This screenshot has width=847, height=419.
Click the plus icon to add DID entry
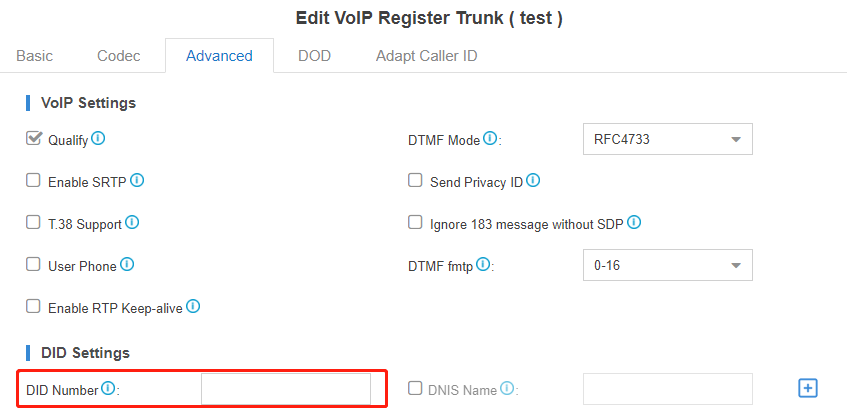[x=808, y=388]
